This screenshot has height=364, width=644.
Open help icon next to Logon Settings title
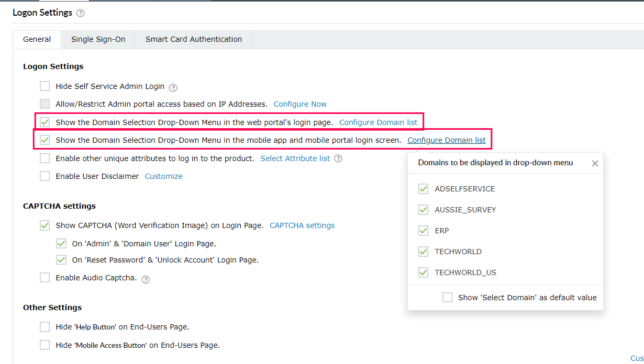80,13
